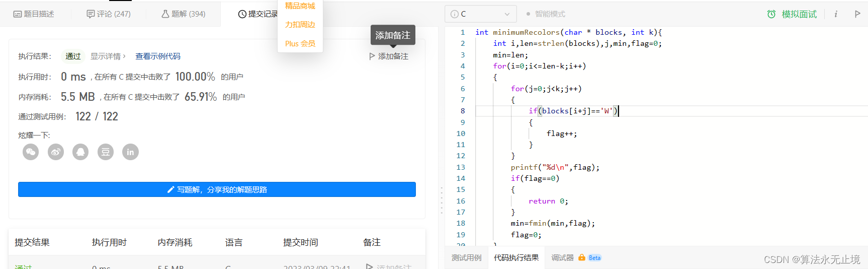Viewport: 868px width, 269px height.
Task: Click code line min=fmin(min,flag);
Action: click(x=553, y=223)
